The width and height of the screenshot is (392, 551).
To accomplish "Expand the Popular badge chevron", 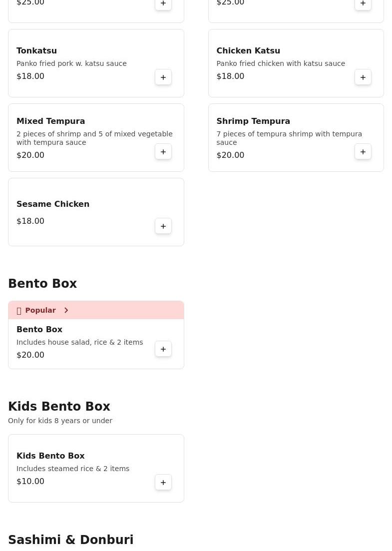I will [66, 310].
